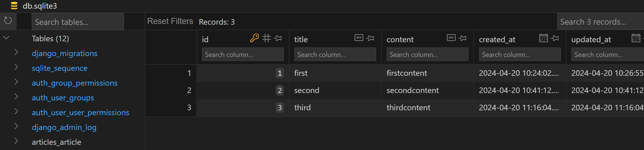Pin the title column
This screenshot has height=150, width=644.
coord(370,38)
